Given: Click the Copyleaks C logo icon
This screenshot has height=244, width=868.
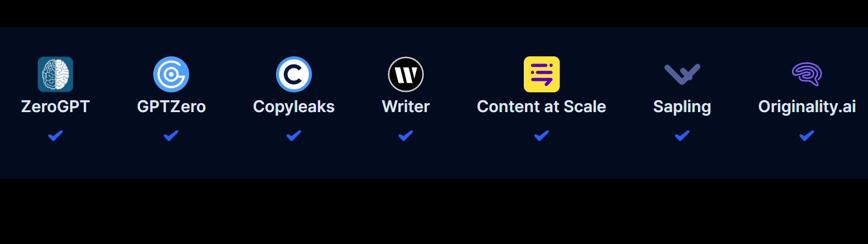Looking at the screenshot, I should (x=294, y=74).
